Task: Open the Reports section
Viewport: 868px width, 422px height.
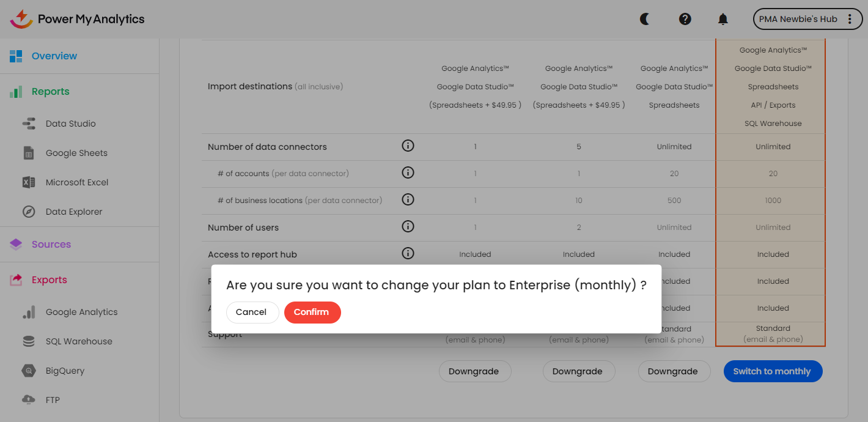Action: [x=51, y=92]
